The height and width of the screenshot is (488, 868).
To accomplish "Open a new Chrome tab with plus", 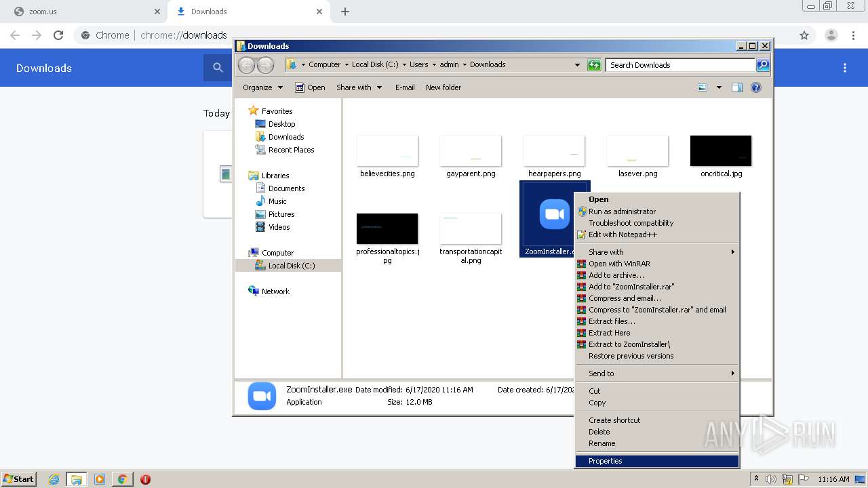I will click(x=345, y=12).
